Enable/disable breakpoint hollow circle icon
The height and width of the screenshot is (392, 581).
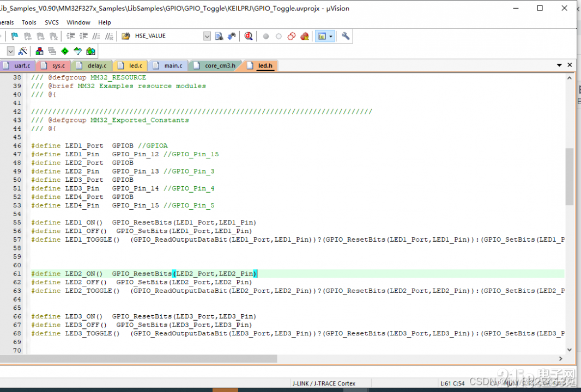[279, 36]
